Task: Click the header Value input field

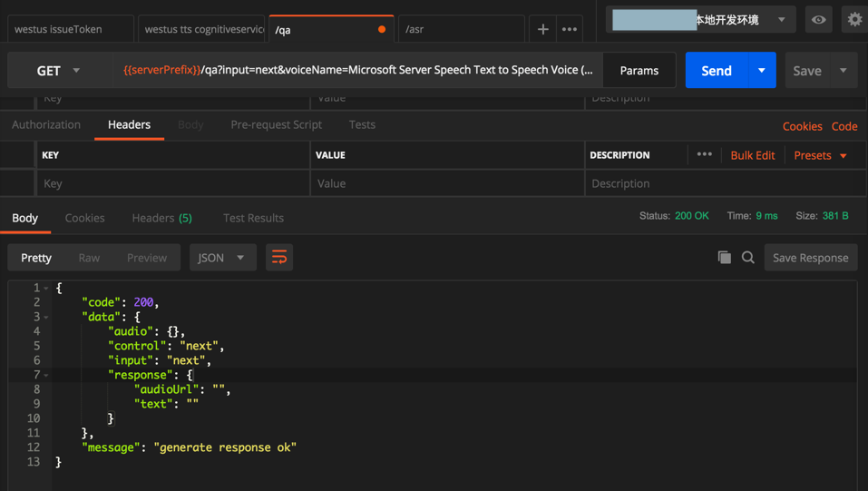Action: (447, 183)
